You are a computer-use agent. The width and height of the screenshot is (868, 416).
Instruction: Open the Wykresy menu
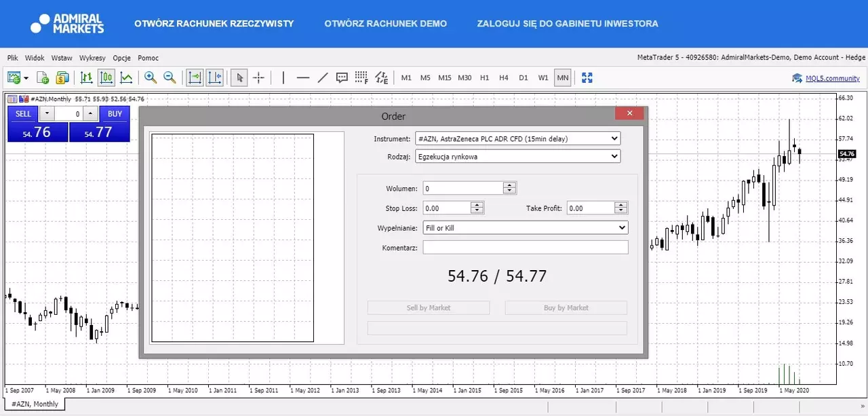coord(92,58)
